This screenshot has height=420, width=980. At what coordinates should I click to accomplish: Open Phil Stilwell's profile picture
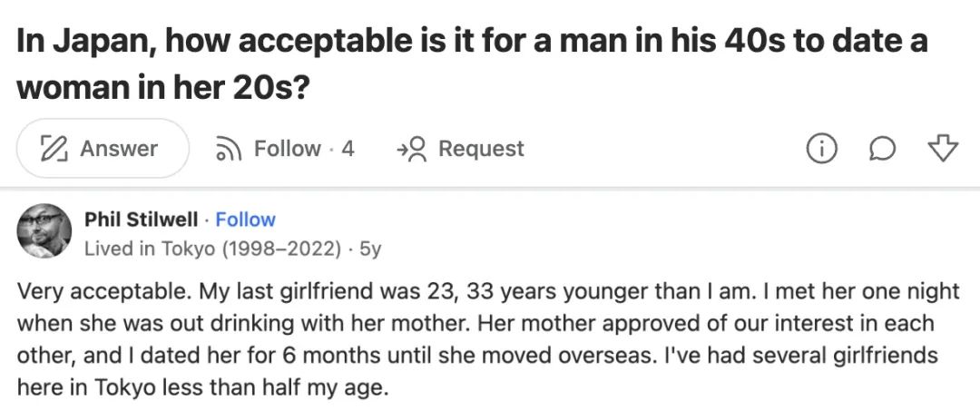[x=44, y=231]
